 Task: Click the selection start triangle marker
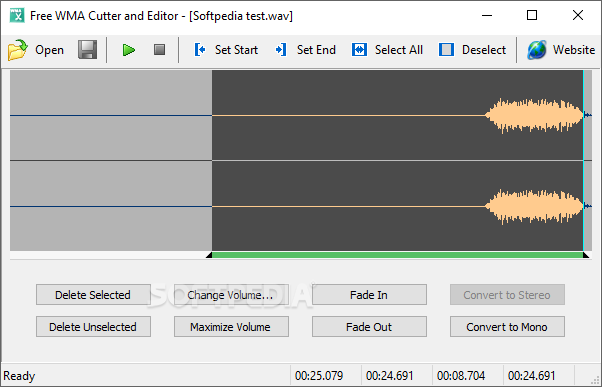click(x=209, y=255)
